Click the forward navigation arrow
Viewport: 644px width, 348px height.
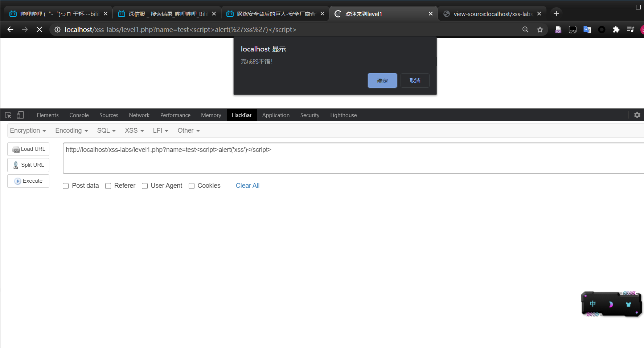tap(25, 30)
